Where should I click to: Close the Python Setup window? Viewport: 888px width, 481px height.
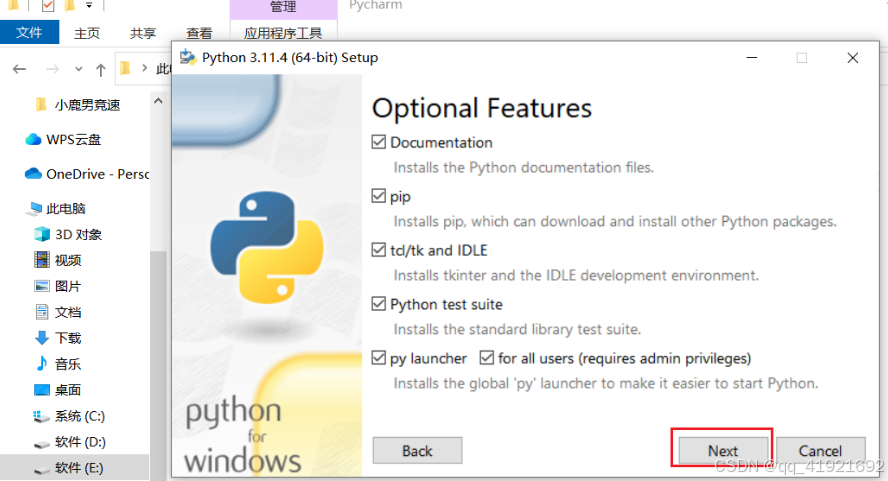tap(852, 58)
